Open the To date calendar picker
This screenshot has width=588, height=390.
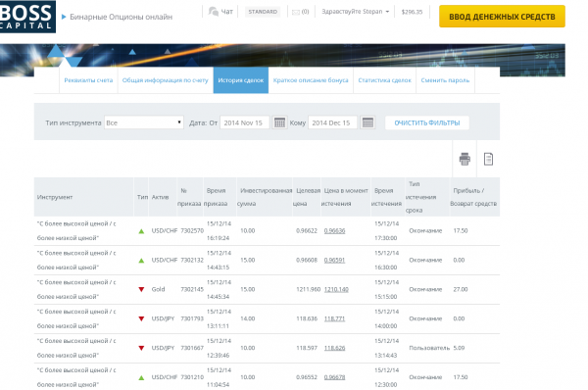(x=367, y=122)
